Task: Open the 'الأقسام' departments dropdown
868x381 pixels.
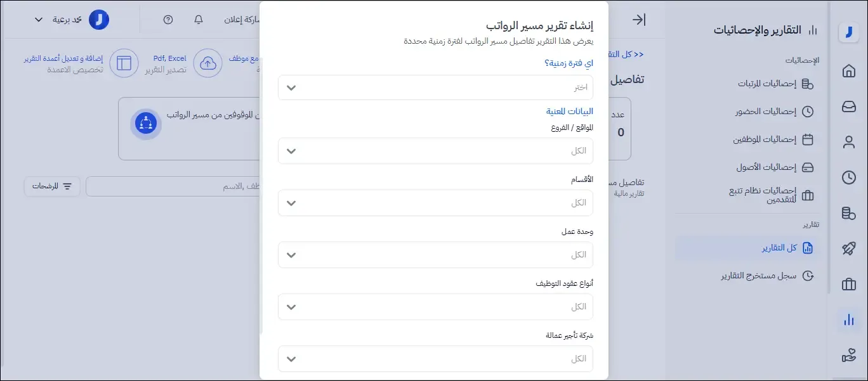Action: click(435, 203)
